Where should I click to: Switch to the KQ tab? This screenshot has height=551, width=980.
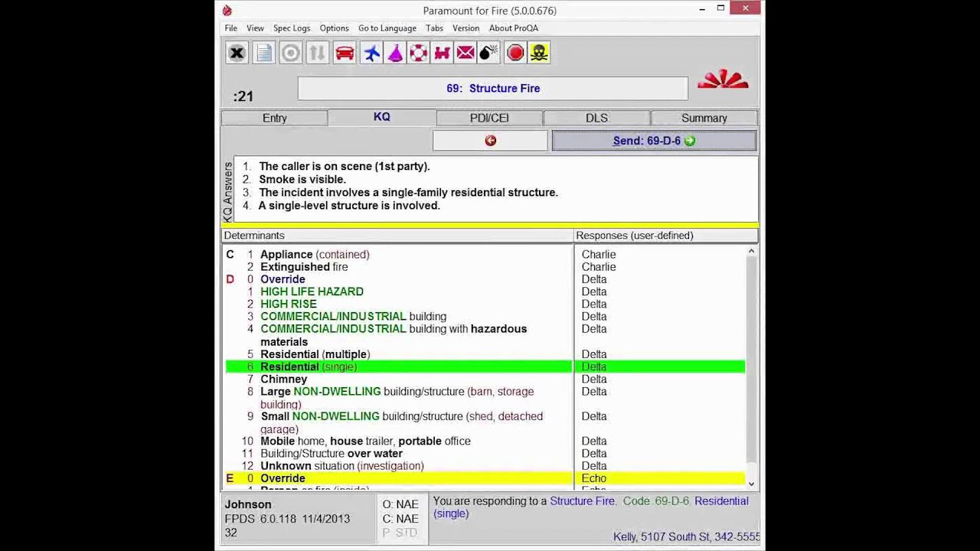tap(382, 117)
